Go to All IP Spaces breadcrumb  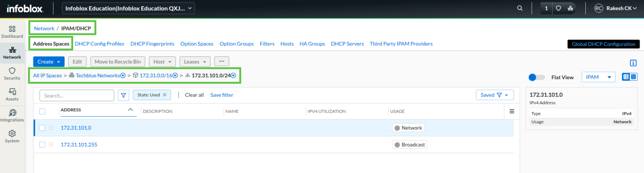tap(47, 75)
